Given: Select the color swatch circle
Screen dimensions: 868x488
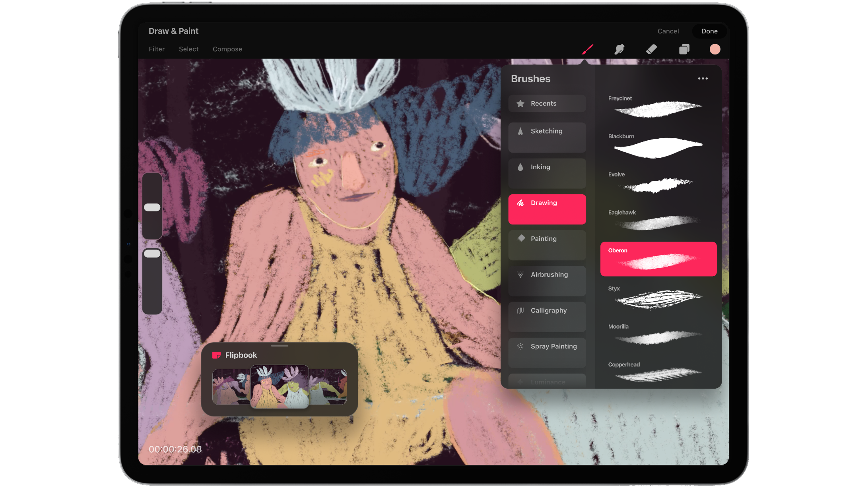Looking at the screenshot, I should pyautogui.click(x=716, y=49).
